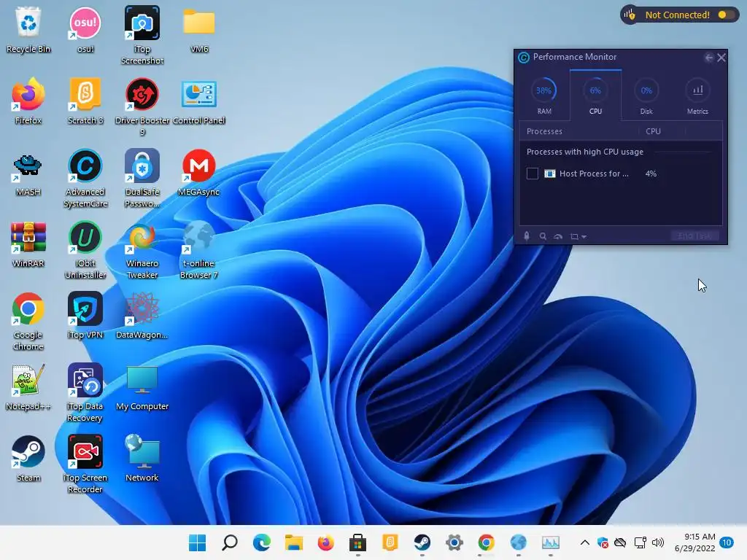Click the 4% CPU usage value

coord(651,174)
